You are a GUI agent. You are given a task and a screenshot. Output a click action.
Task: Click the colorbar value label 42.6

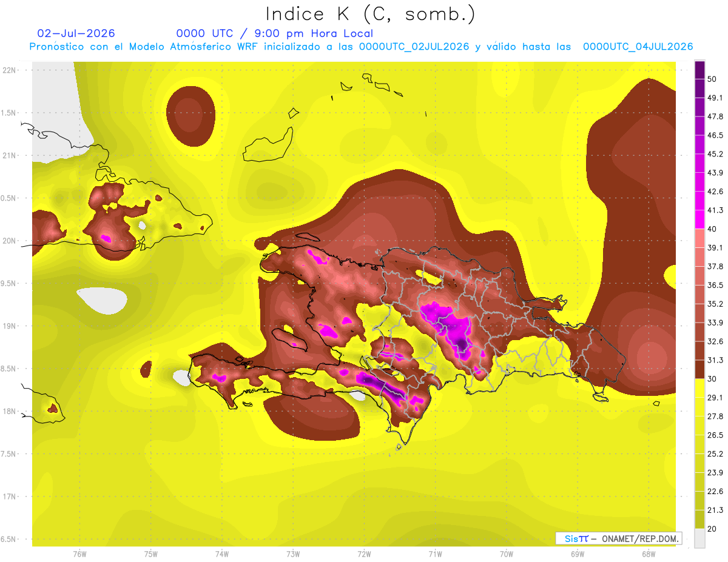pyautogui.click(x=715, y=192)
